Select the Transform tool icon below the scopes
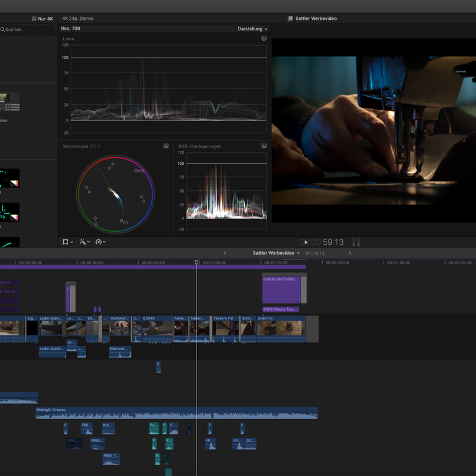The width and height of the screenshot is (476, 476). (65, 242)
